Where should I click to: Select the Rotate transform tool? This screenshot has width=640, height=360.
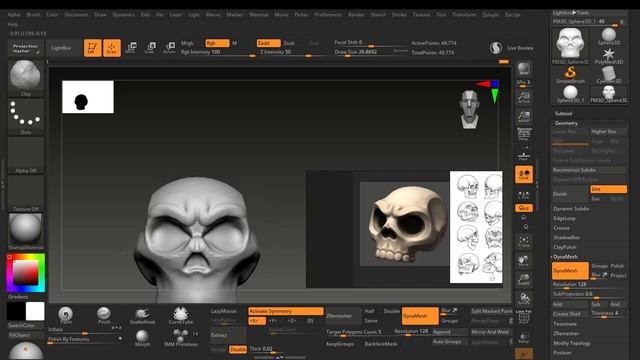169,48
